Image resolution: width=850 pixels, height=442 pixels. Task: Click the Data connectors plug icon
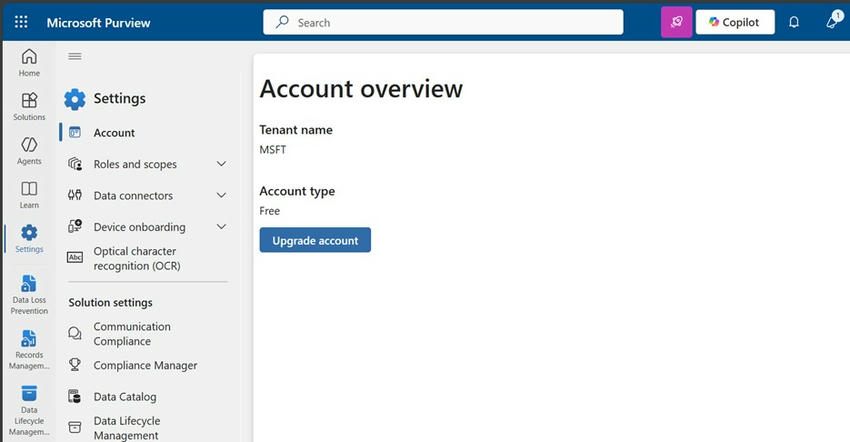tap(75, 195)
